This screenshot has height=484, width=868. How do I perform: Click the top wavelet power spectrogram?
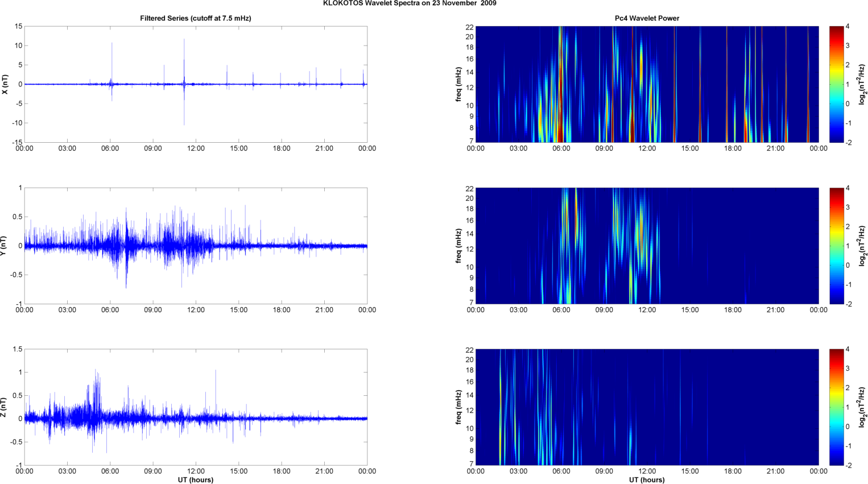tap(647, 84)
